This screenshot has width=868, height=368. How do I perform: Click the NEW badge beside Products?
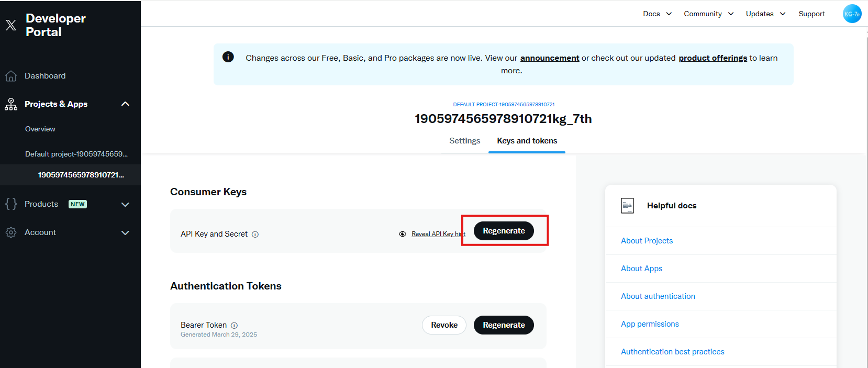77,204
